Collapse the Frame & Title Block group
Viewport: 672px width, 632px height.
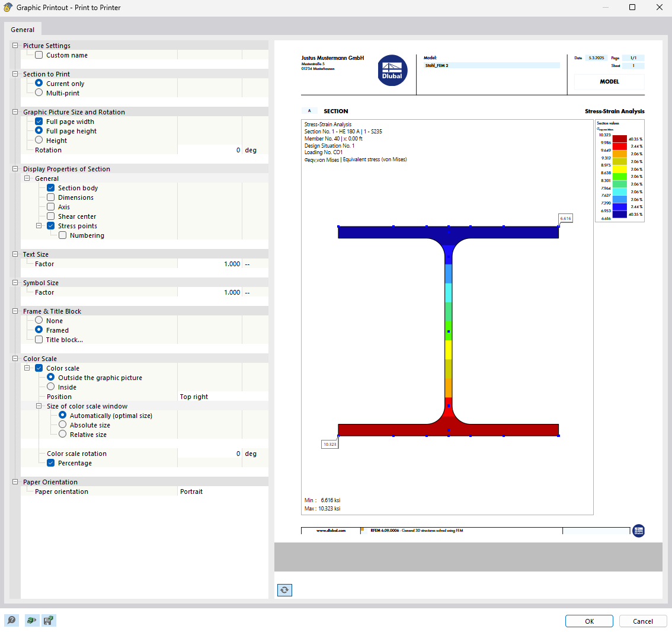(x=15, y=311)
